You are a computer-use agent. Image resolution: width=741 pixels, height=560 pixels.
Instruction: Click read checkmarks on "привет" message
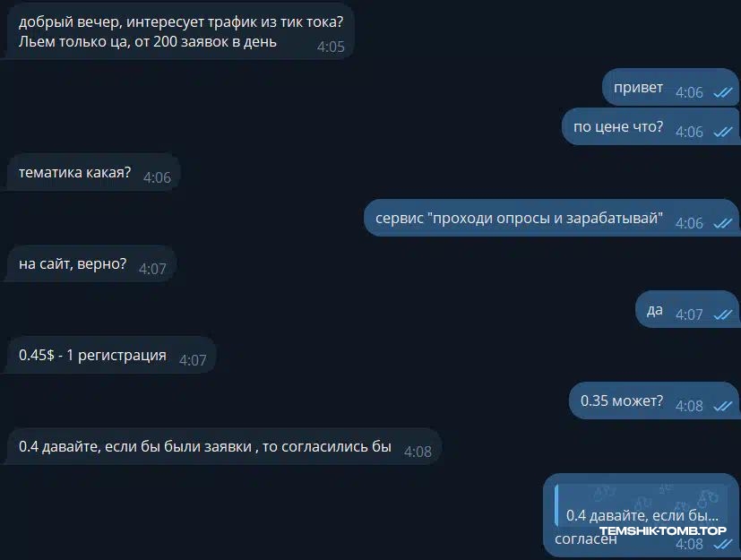click(722, 92)
